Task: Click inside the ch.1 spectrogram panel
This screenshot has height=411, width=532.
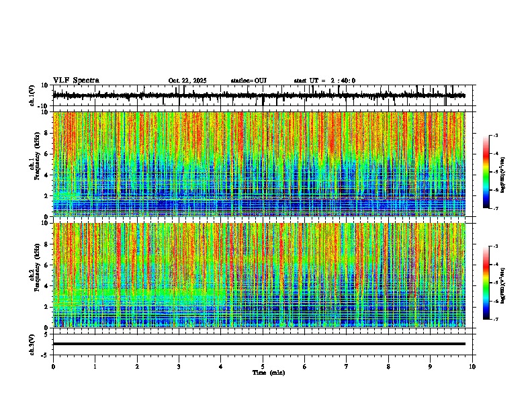Action: click(259, 164)
